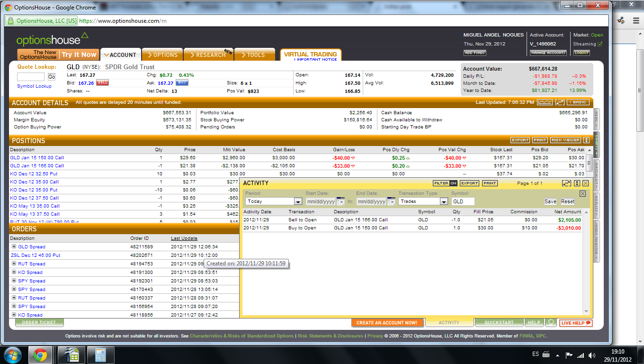Click the Go button for Quote Lookup
644x364 pixels.
(x=51, y=77)
